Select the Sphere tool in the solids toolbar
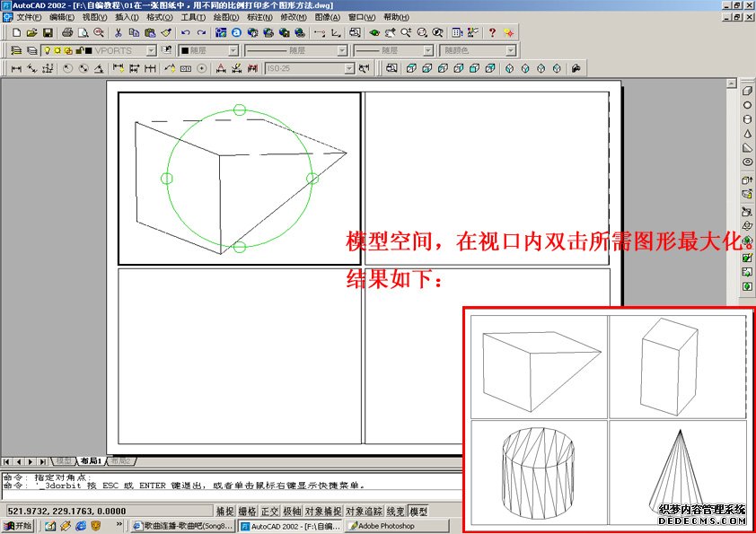 coord(747,105)
